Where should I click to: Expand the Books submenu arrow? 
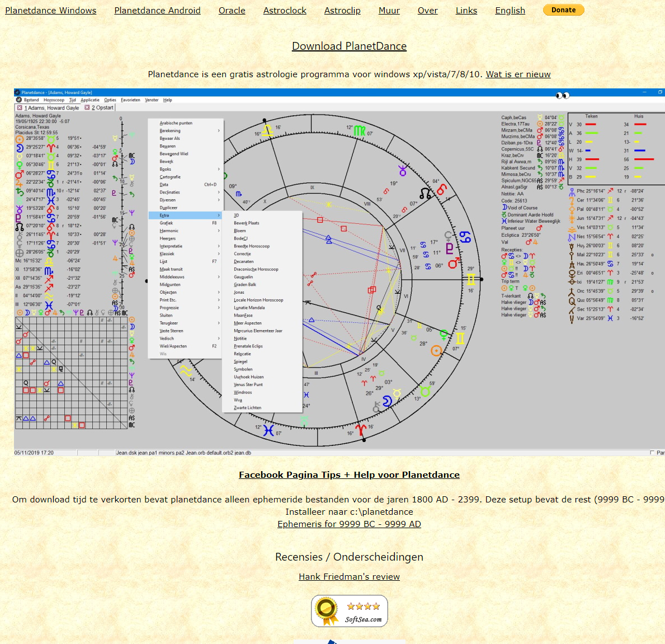(x=219, y=170)
